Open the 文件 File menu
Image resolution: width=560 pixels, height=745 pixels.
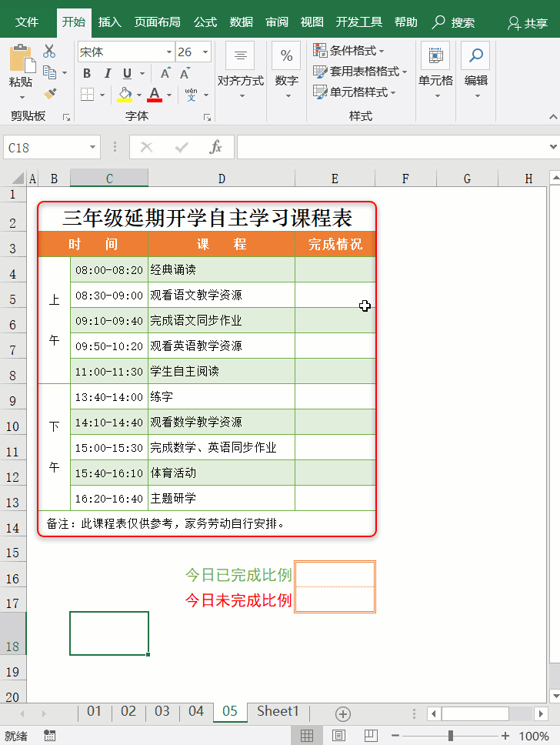coord(27,22)
